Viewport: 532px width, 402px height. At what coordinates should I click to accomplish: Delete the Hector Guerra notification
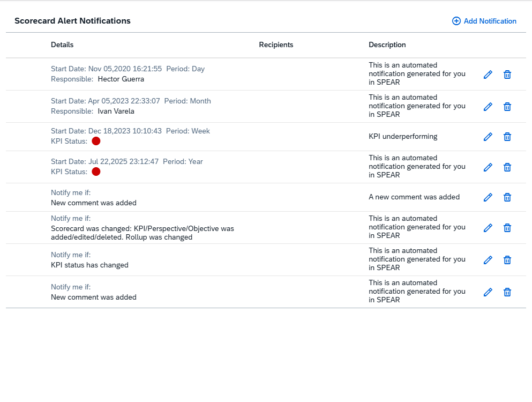click(507, 75)
